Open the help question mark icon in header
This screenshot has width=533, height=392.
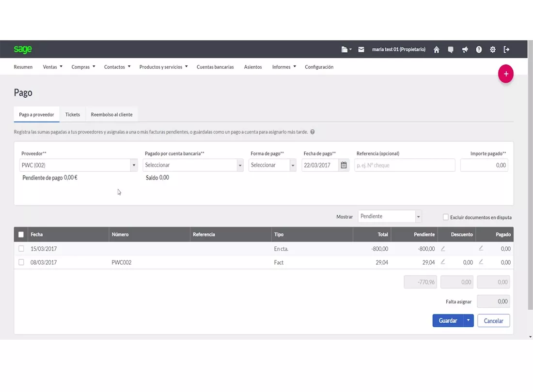[x=479, y=49]
